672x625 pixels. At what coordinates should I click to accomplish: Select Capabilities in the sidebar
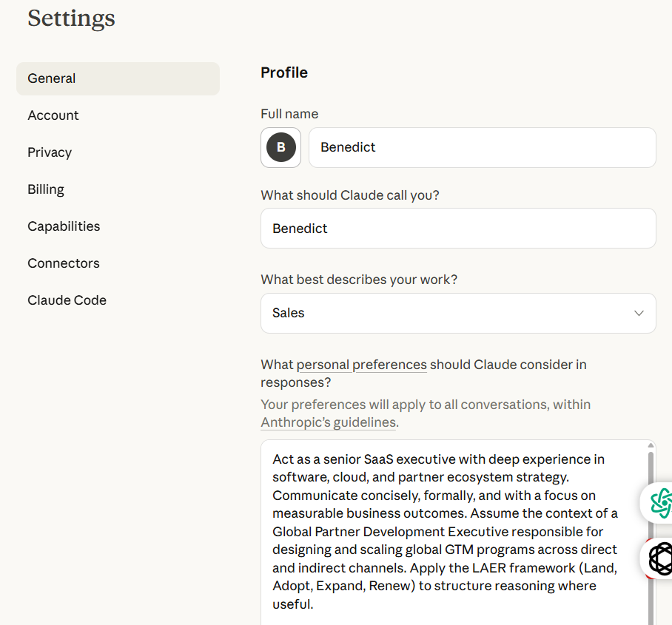(x=64, y=226)
